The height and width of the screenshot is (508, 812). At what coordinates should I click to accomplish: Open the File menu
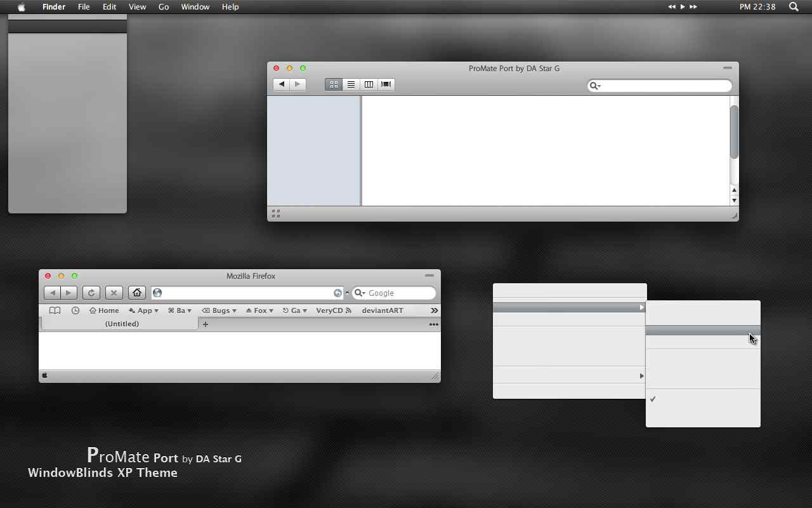(84, 7)
